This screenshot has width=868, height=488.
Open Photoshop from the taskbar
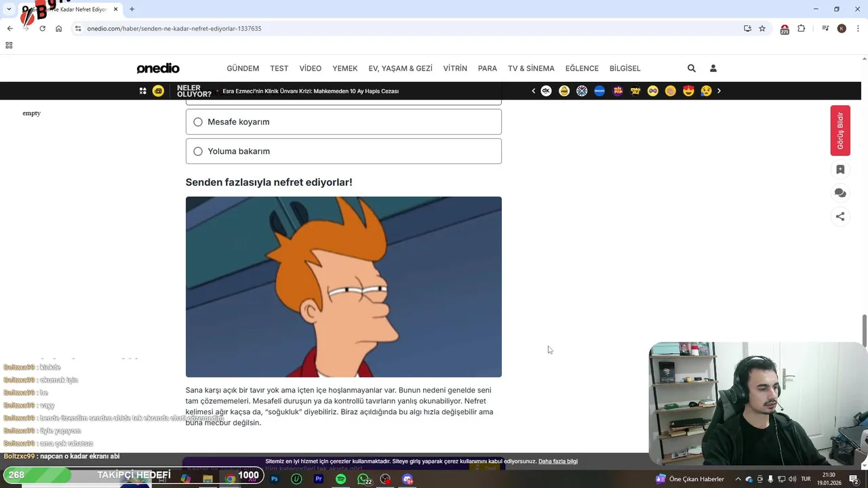[x=275, y=479]
